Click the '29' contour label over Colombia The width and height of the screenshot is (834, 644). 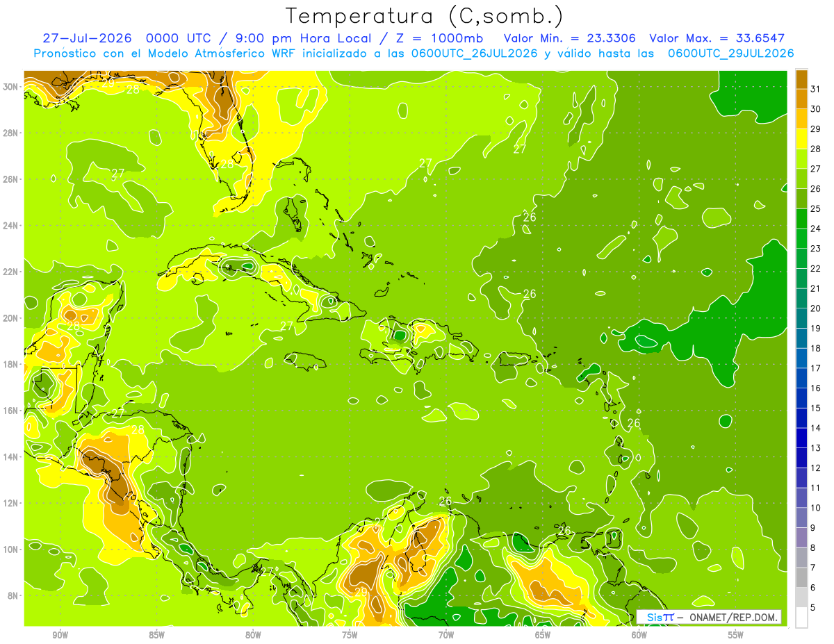361,592
